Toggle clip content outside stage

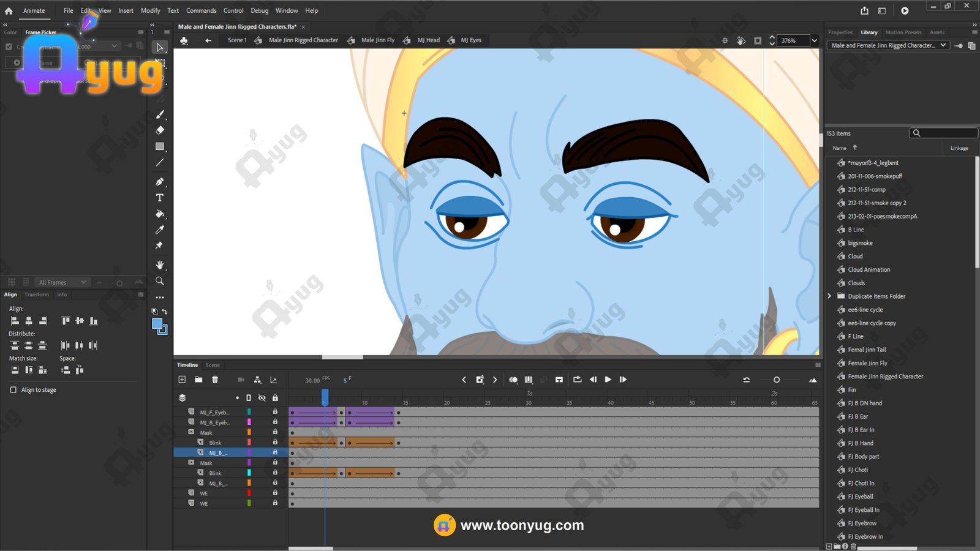[x=758, y=40]
